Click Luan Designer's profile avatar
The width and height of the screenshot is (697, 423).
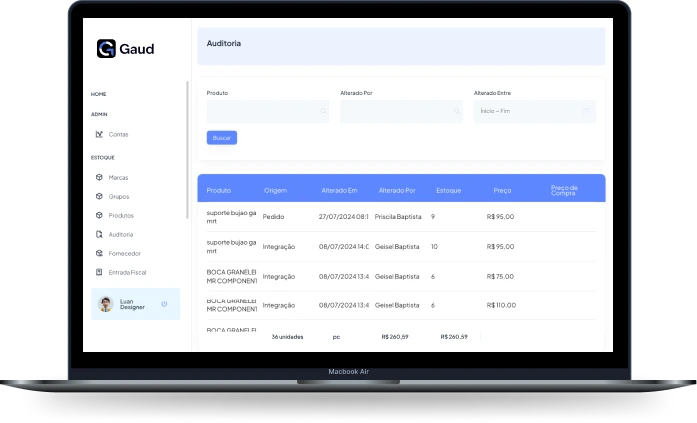(x=105, y=304)
